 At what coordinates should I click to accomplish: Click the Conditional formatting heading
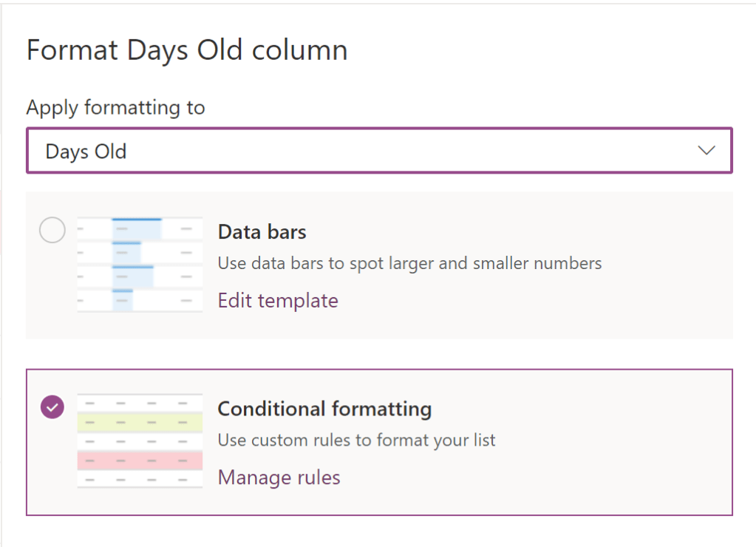pos(324,409)
